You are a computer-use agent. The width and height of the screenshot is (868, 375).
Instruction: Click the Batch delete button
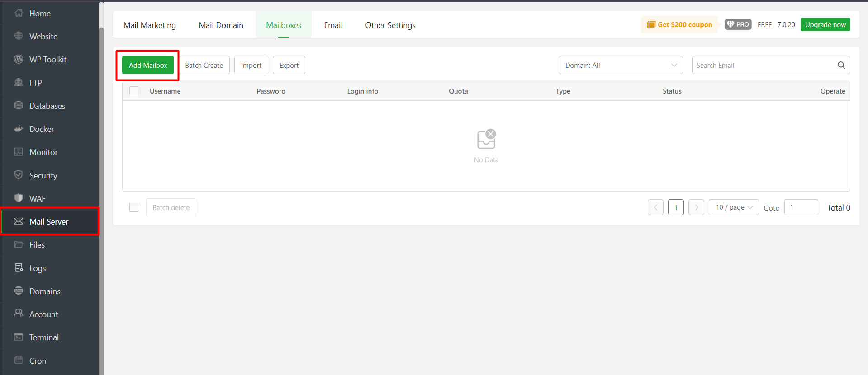pos(171,207)
